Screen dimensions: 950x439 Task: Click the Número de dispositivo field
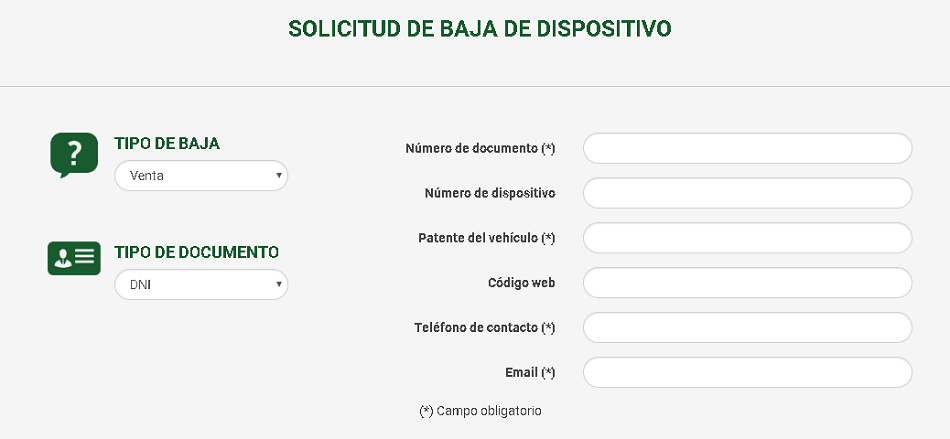tap(747, 193)
